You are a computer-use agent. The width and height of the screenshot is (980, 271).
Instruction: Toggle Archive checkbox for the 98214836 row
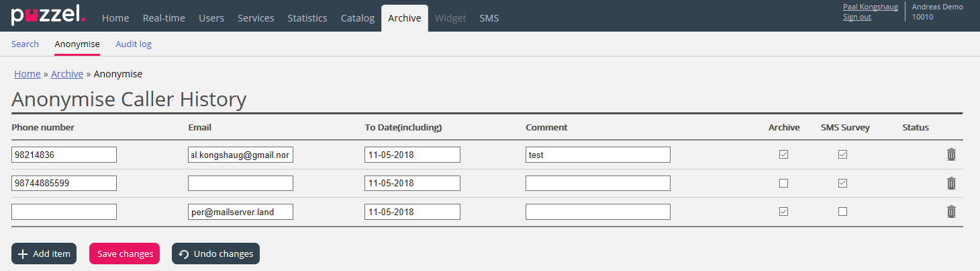pyautogui.click(x=783, y=155)
